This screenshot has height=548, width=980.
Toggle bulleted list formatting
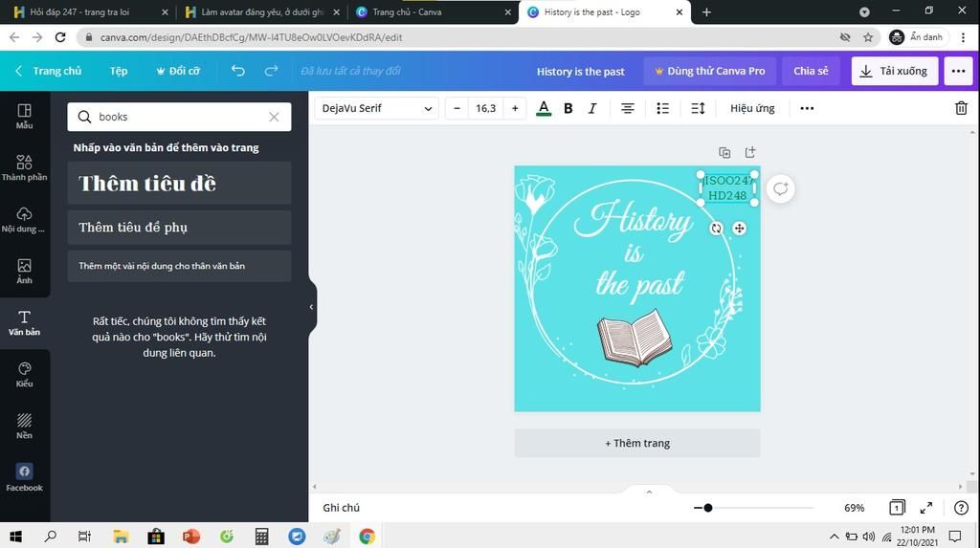click(x=662, y=108)
